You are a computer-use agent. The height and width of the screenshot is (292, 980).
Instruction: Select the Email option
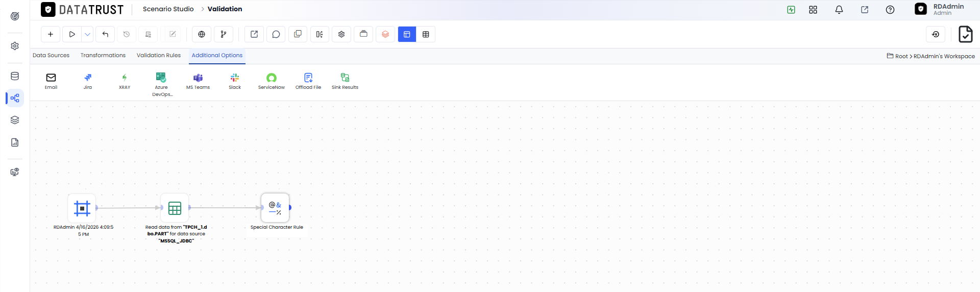(x=51, y=81)
